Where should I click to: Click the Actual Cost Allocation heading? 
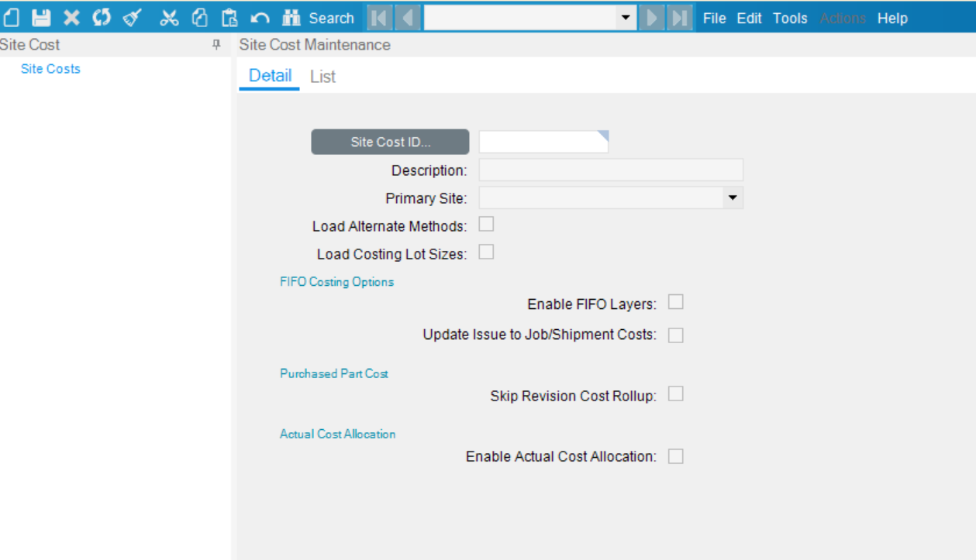point(337,434)
